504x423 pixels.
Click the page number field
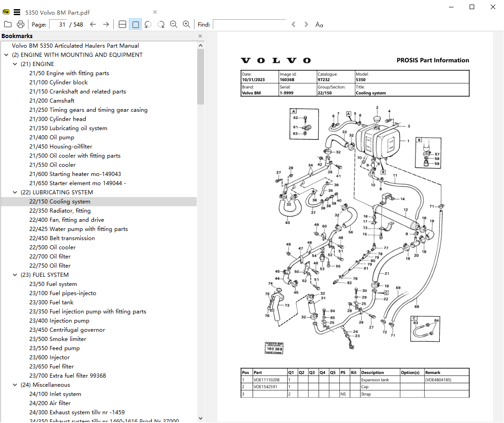(59, 24)
